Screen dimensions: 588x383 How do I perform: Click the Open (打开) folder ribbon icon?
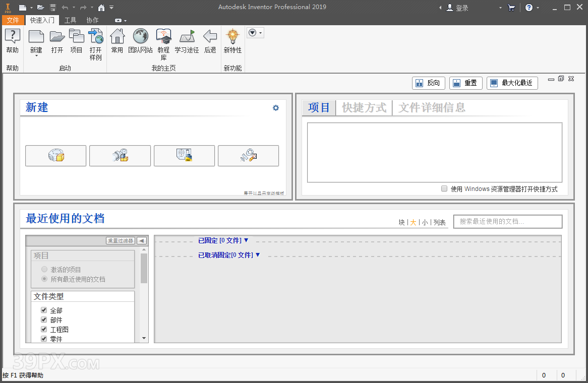[x=57, y=37]
